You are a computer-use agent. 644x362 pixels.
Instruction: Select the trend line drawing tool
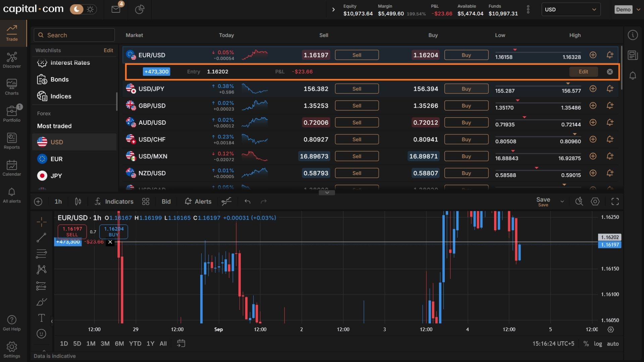point(41,238)
